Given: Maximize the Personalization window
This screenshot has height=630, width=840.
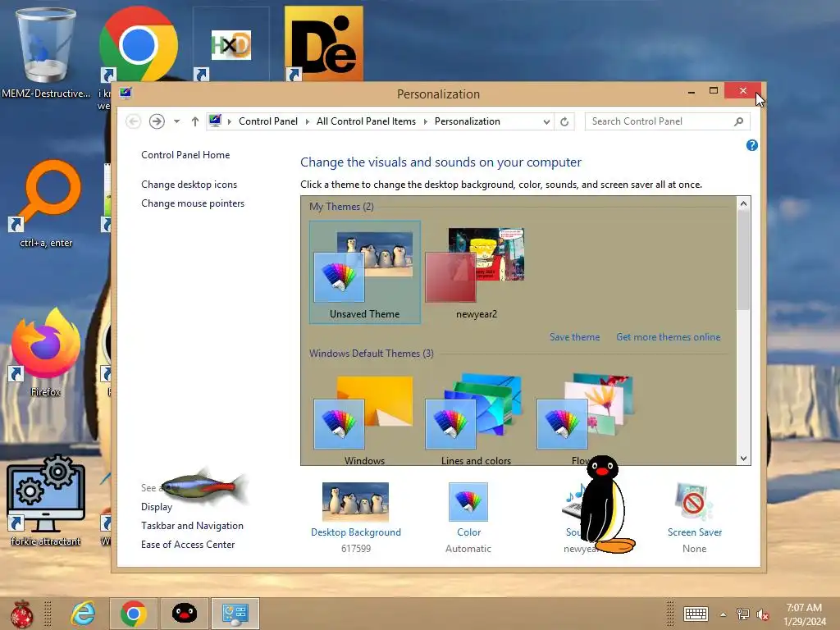Looking at the screenshot, I should point(714,90).
